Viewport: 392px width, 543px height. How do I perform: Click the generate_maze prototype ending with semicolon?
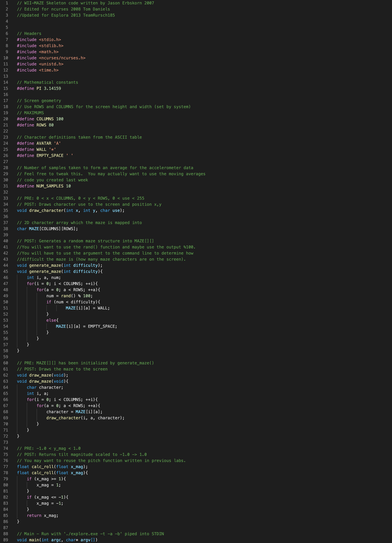pyautogui.click(x=60, y=265)
